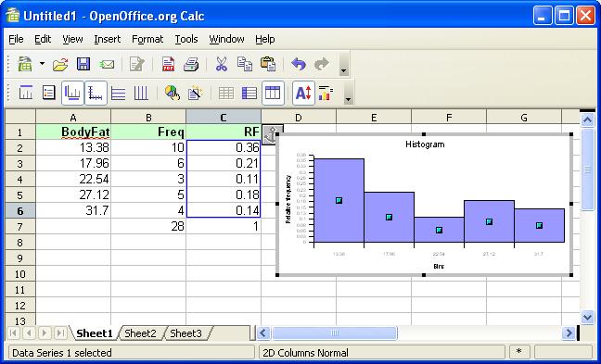Click the Open folder icon
Image resolution: width=601 pixels, height=364 pixels.
[60, 64]
